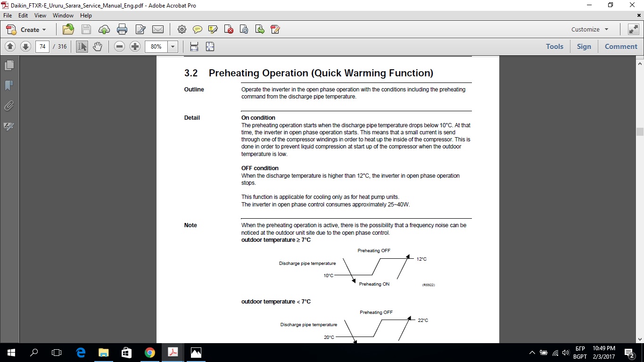Switch to Photos app on taskbar
Image resolution: width=644 pixels, height=362 pixels.
196,353
